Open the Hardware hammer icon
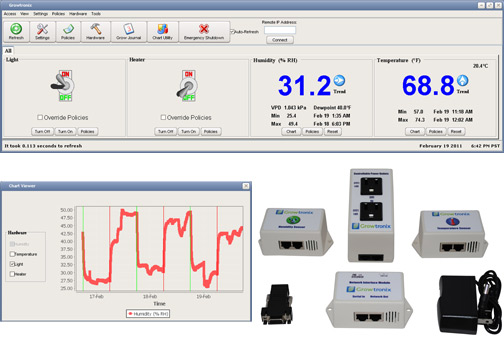This screenshot has width=504, height=361. pyautogui.click(x=95, y=32)
